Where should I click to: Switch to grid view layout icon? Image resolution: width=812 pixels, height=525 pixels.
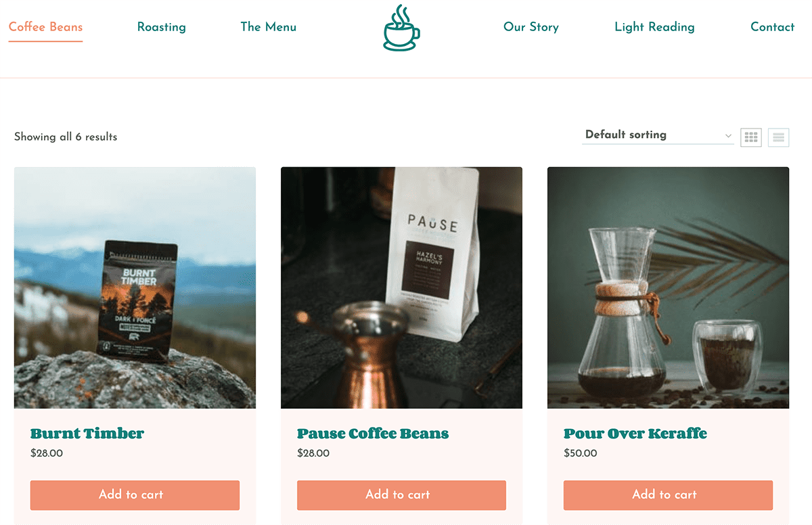pos(751,137)
